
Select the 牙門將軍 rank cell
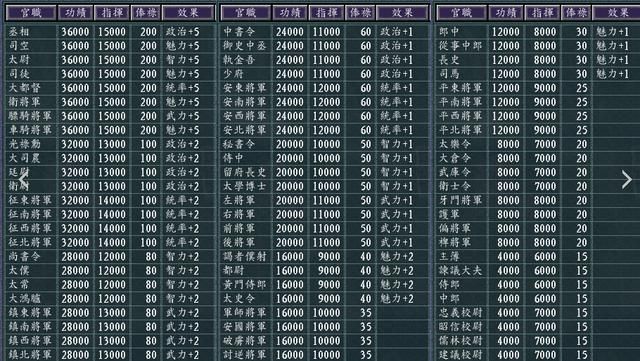tap(460, 201)
